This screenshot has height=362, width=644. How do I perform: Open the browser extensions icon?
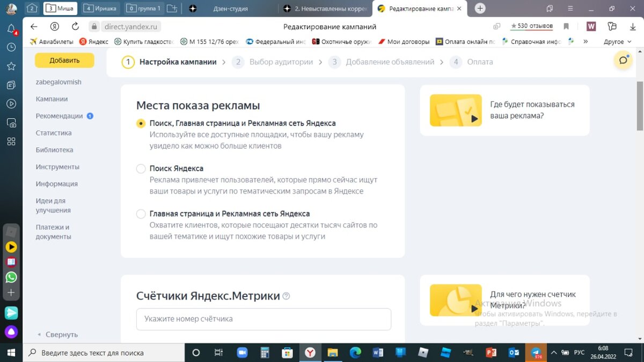612,26
